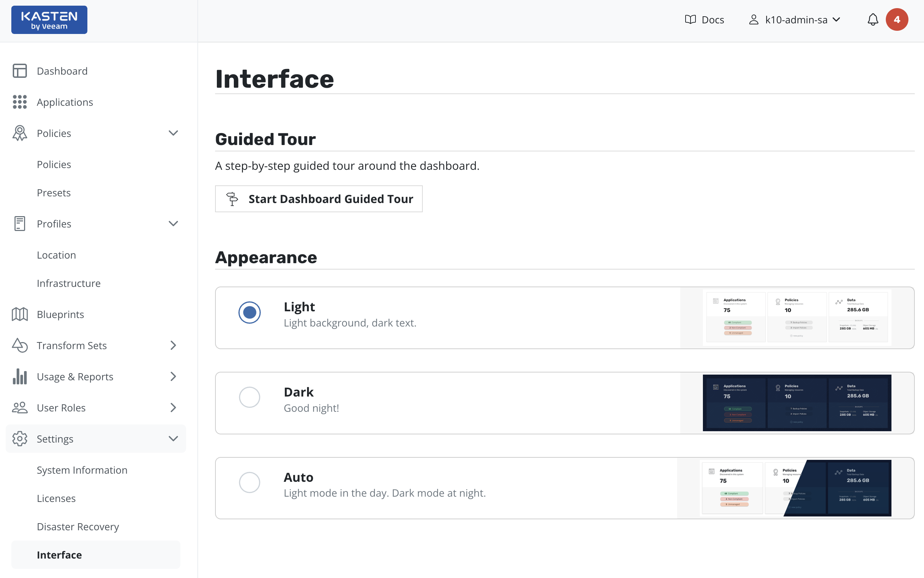Select the Auto appearance radio button

[250, 482]
